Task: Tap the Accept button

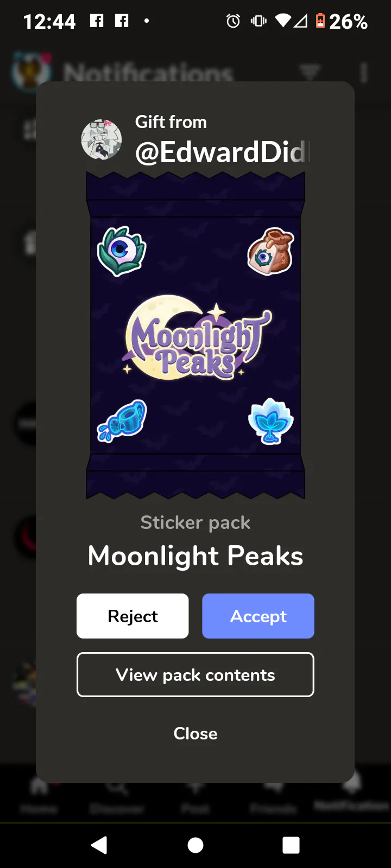Action: (x=258, y=616)
